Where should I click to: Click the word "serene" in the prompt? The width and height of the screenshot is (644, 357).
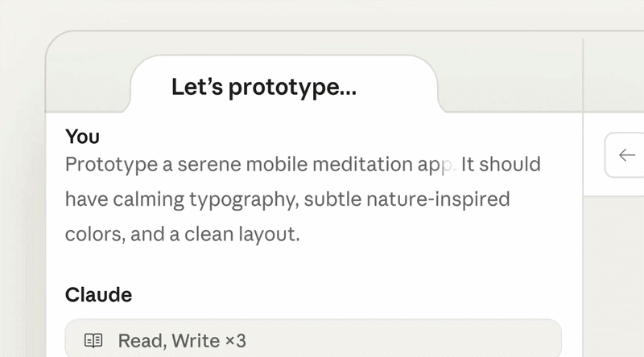pyautogui.click(x=208, y=165)
